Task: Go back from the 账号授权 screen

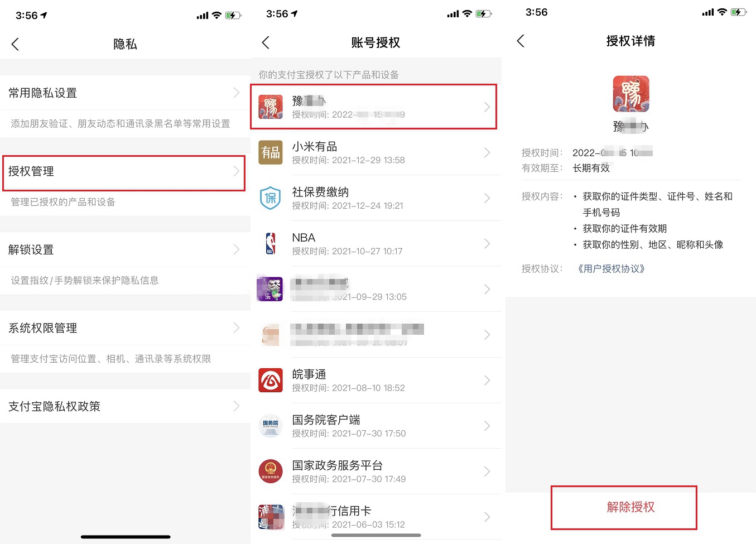Action: pos(266,42)
